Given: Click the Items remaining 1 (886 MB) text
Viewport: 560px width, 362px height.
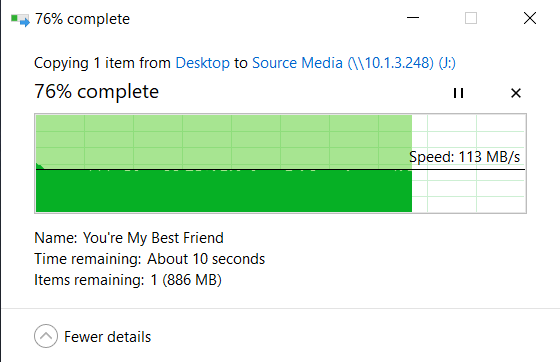Looking at the screenshot, I should point(128,280).
